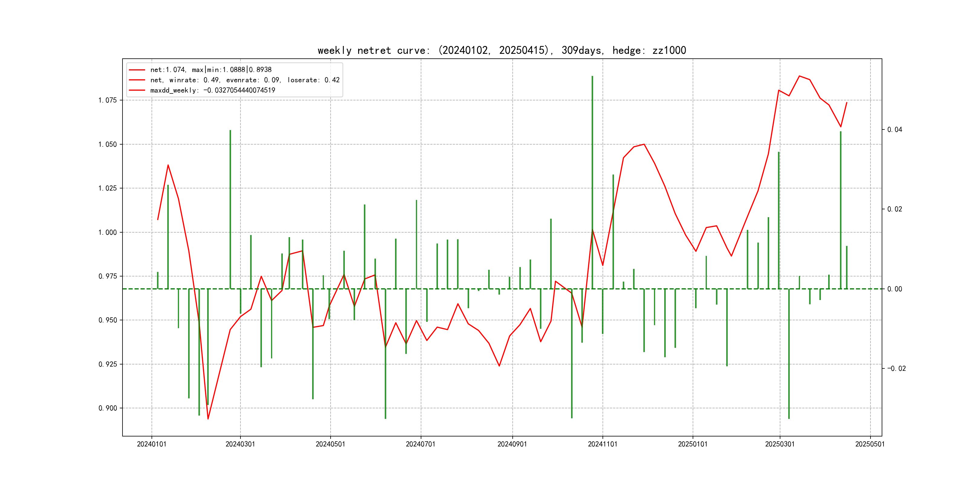
Task: Click the -0.02 right axis tick label
Action: tap(896, 369)
